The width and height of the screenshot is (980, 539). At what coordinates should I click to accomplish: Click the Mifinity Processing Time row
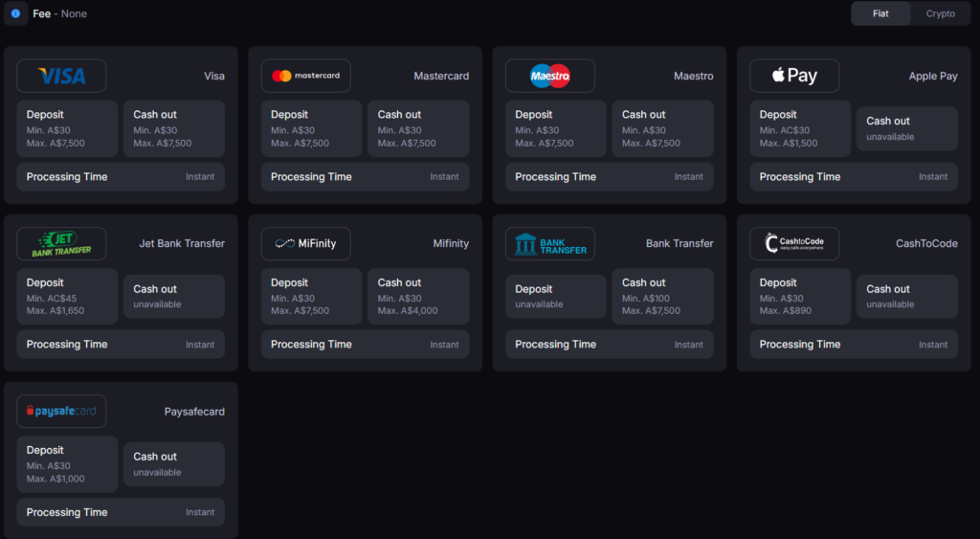[365, 345]
